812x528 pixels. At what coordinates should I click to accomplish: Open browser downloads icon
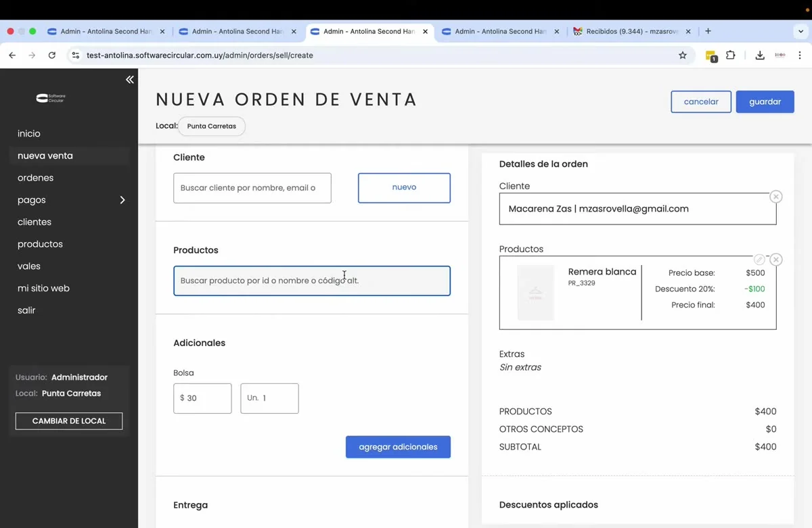pyautogui.click(x=760, y=55)
